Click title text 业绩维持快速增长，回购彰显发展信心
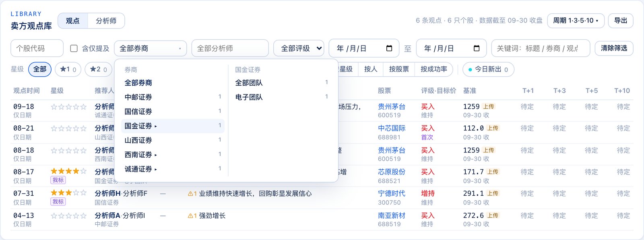644x240 pixels. 255,194
